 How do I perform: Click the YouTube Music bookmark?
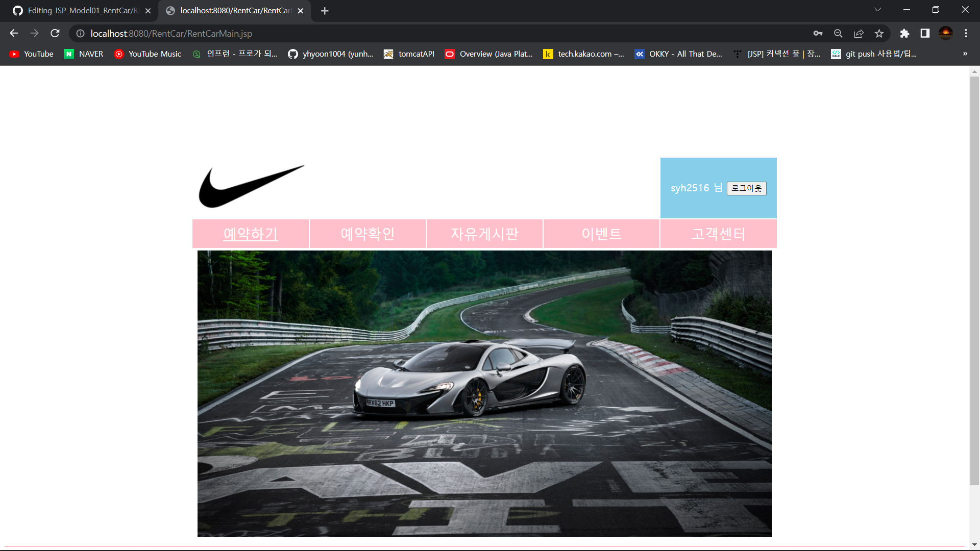(x=148, y=54)
